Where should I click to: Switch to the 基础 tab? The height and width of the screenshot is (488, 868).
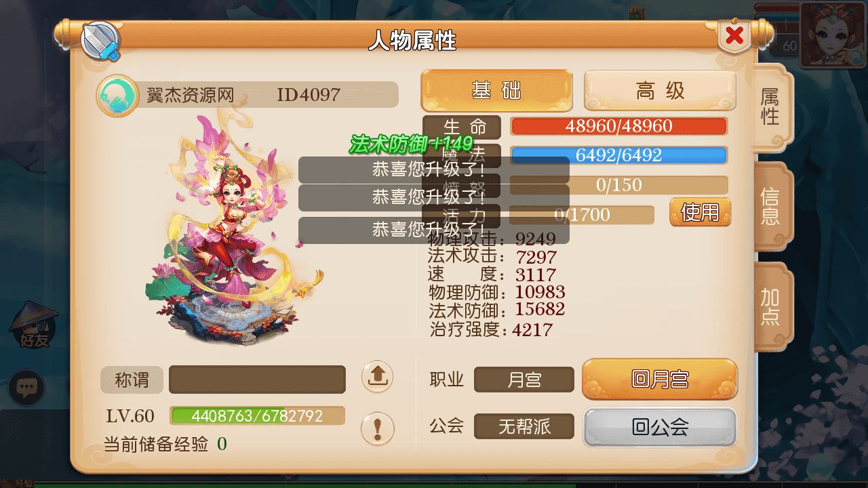click(x=497, y=91)
